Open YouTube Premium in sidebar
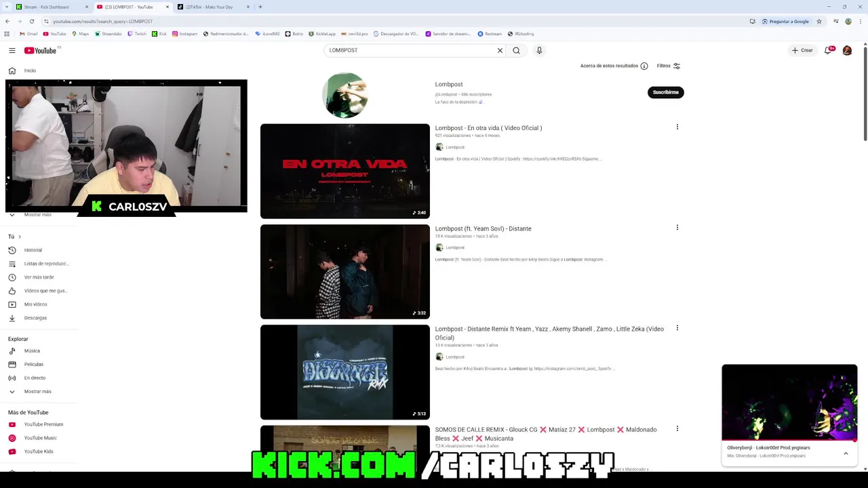The width and height of the screenshot is (868, 488). (x=39, y=424)
